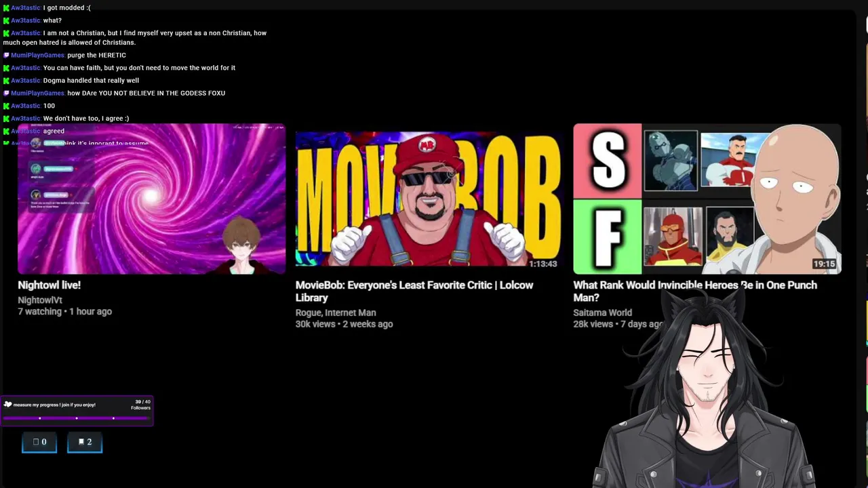Click "measure my progress! join if you enjoy!" text
The image size is (868, 488).
(54, 405)
